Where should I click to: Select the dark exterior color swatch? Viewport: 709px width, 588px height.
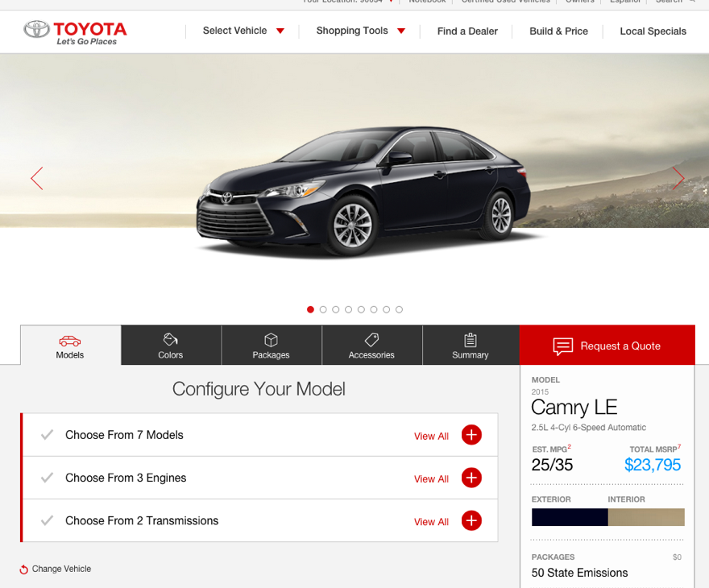(570, 517)
